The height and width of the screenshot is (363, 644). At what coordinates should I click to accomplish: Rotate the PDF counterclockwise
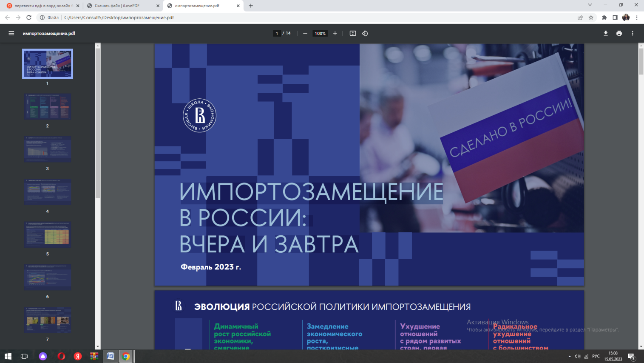(x=365, y=33)
